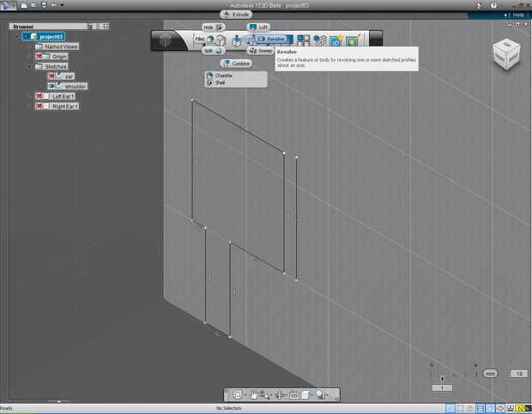Click the question mark help icon
This screenshot has width=532, height=414.
pyautogui.click(x=493, y=5)
